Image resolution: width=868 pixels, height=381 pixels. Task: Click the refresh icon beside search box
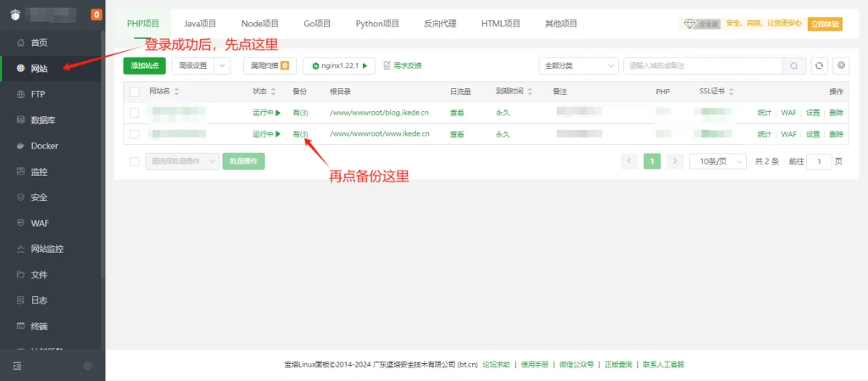tap(819, 65)
